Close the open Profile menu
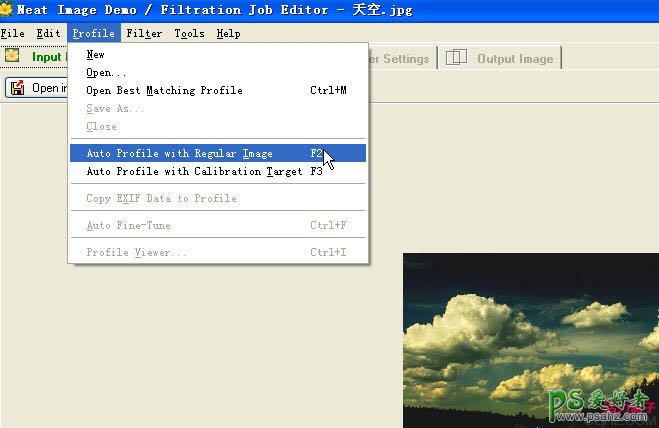Image resolution: width=659 pixels, height=428 pixels. (x=93, y=33)
